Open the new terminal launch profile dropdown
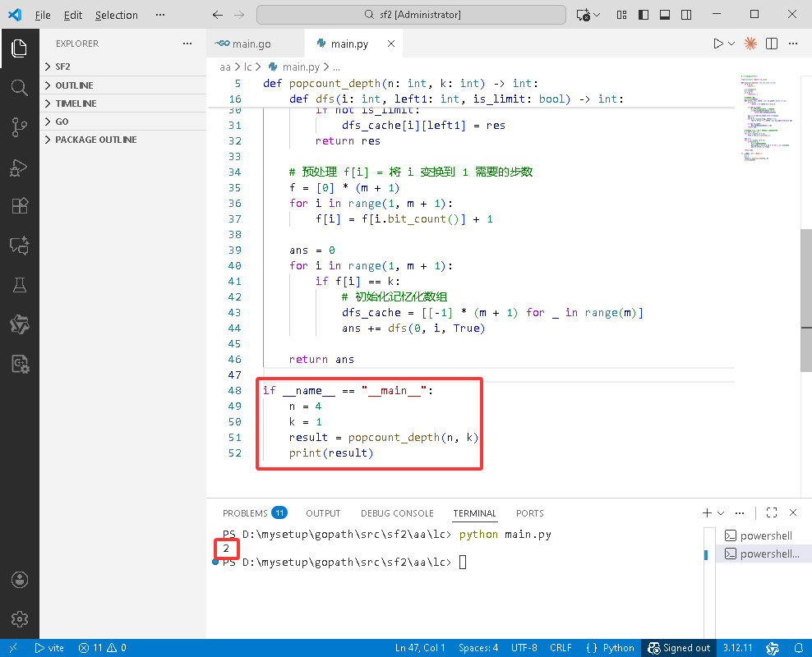This screenshot has height=657, width=812. click(x=720, y=512)
